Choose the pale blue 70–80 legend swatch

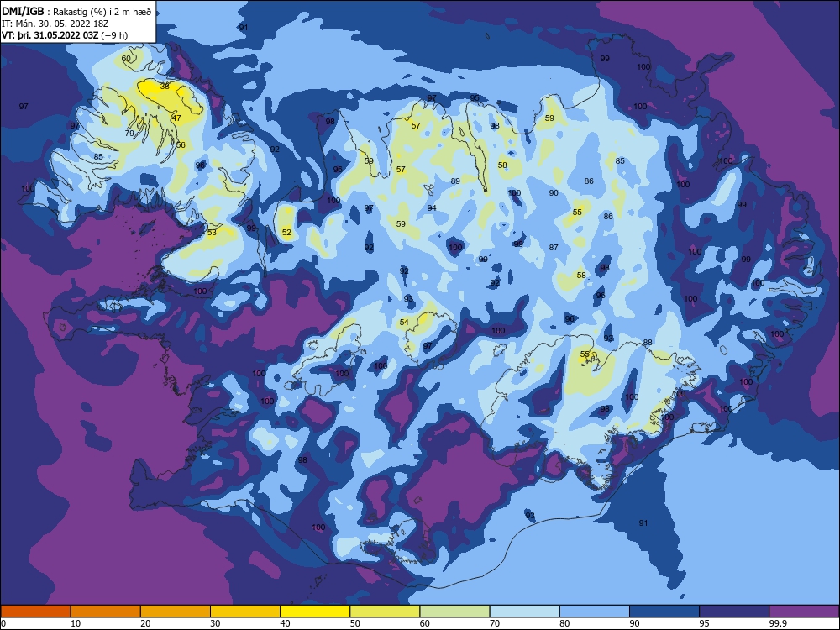click(525, 612)
